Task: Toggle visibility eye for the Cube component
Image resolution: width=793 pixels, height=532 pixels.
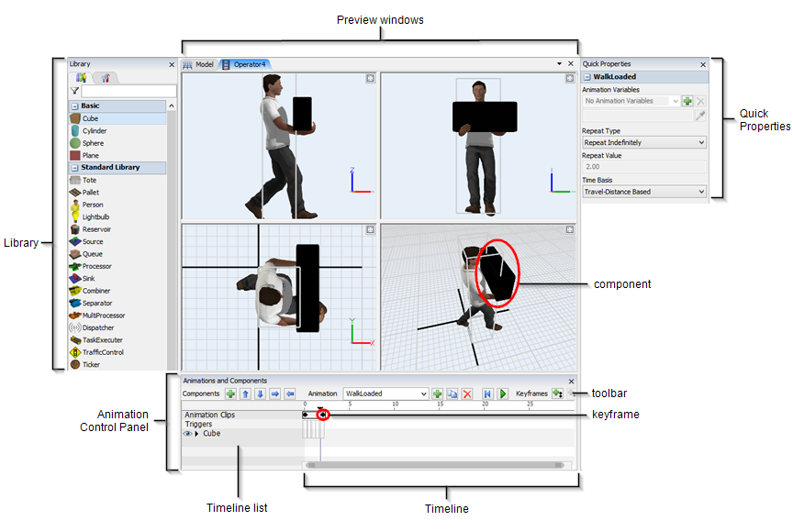Action: click(x=187, y=434)
